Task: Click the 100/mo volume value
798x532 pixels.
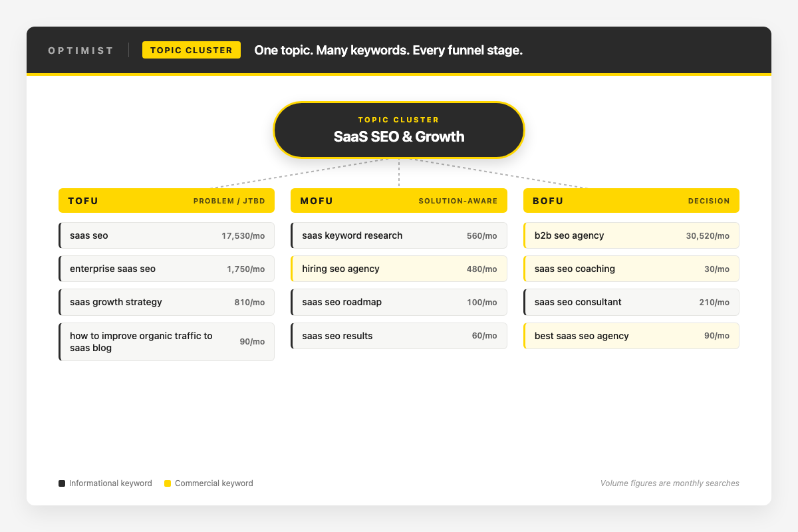Action: pyautogui.click(x=481, y=302)
